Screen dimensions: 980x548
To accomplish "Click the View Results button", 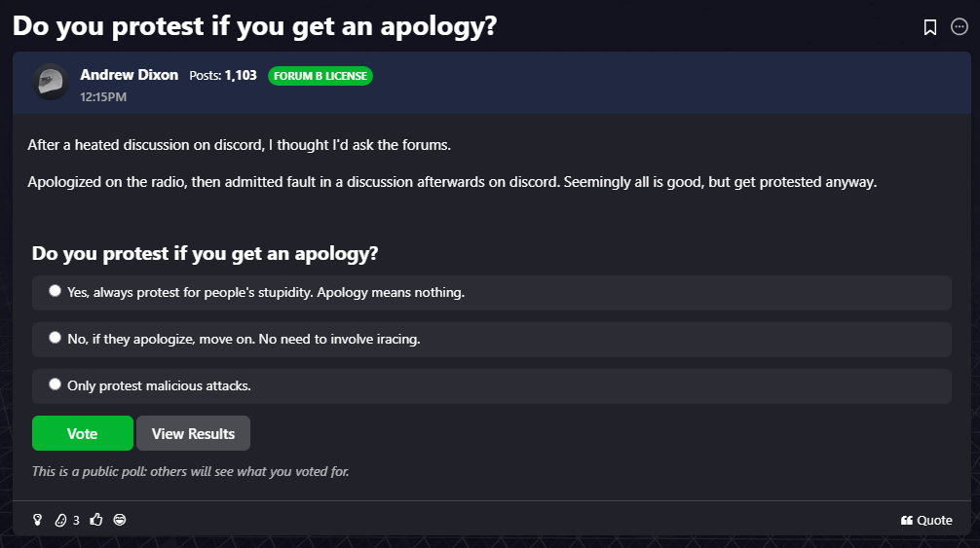I will pos(193,434).
